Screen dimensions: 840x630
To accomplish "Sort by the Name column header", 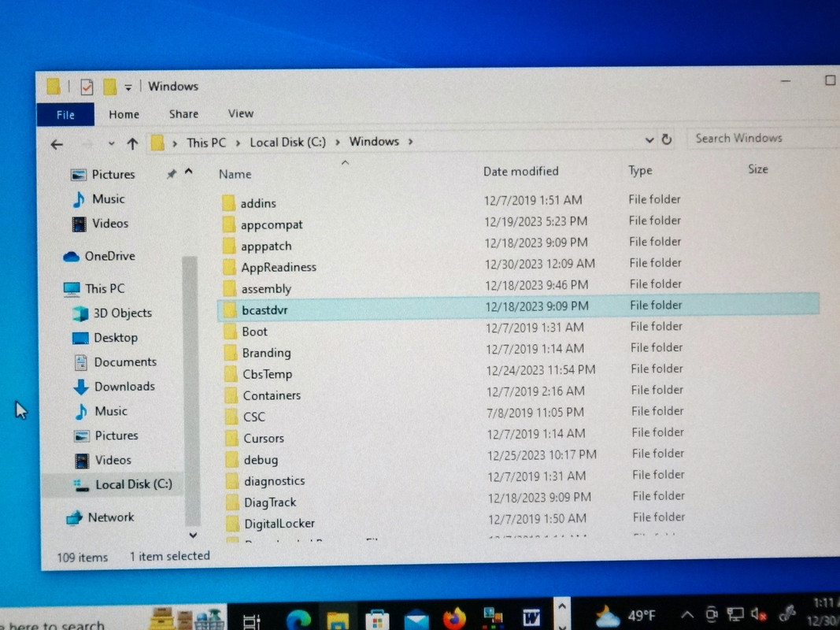I will (235, 174).
